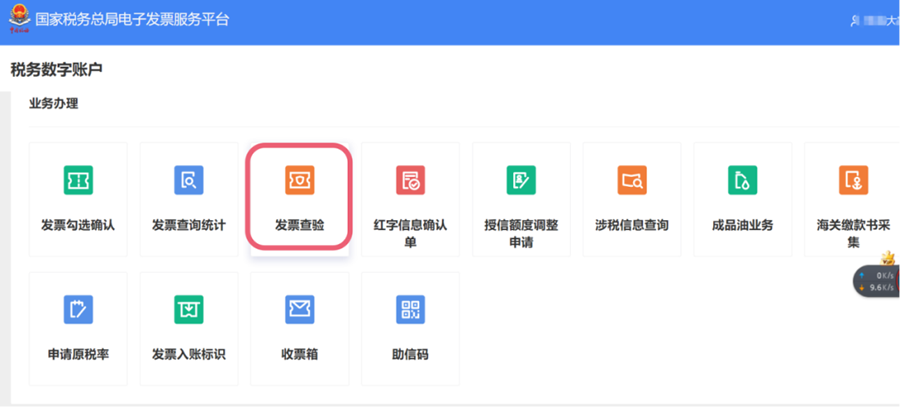Image resolution: width=900 pixels, height=407 pixels.
Task: Click the floating network speed widget
Action: pos(876,281)
